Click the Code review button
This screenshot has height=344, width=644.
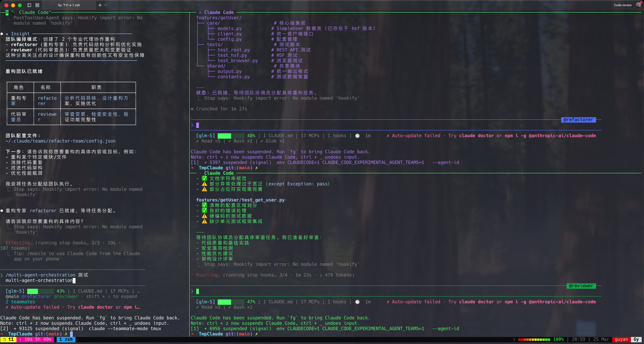click(x=623, y=5)
